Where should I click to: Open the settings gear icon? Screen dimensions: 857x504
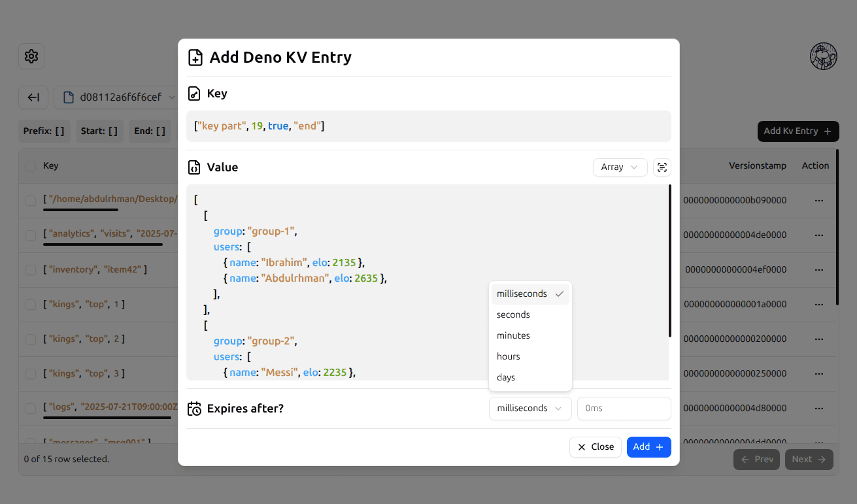pos(31,56)
